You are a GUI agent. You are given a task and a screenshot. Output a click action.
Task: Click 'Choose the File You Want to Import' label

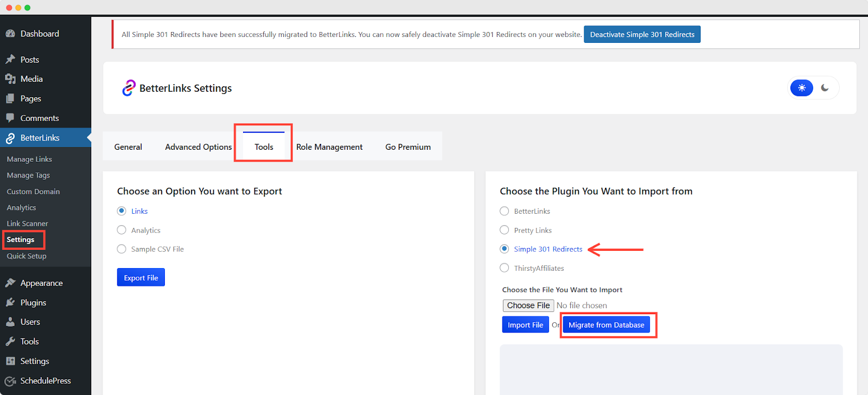tap(562, 290)
